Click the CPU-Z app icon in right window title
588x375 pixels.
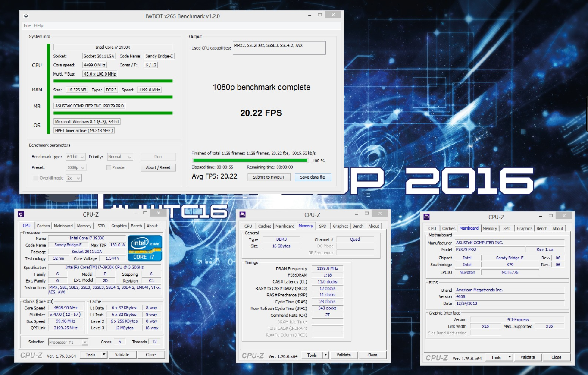[x=427, y=217]
